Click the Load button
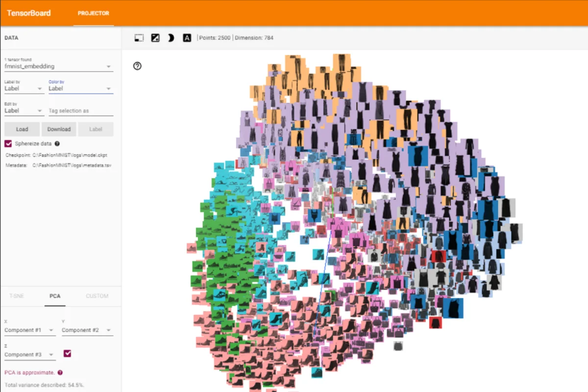Viewport: 588px width, 392px height. pyautogui.click(x=22, y=129)
